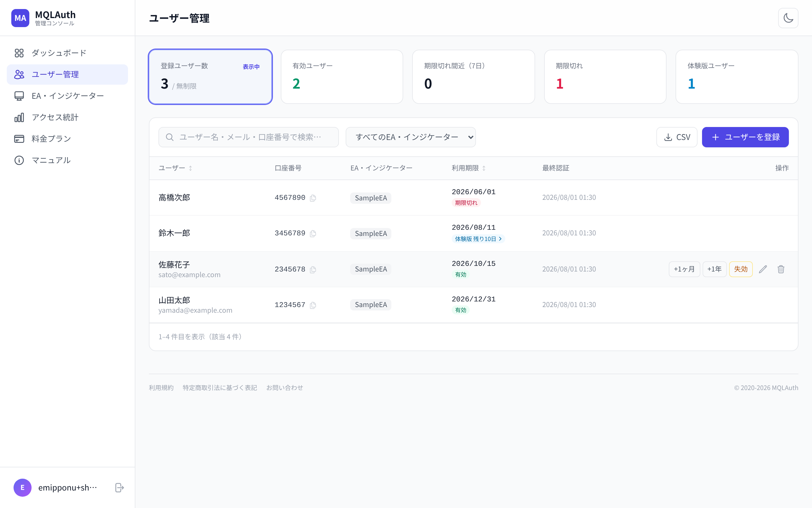This screenshot has width=812, height=508.
Task: Click the search magnifier icon
Action: coord(170,137)
